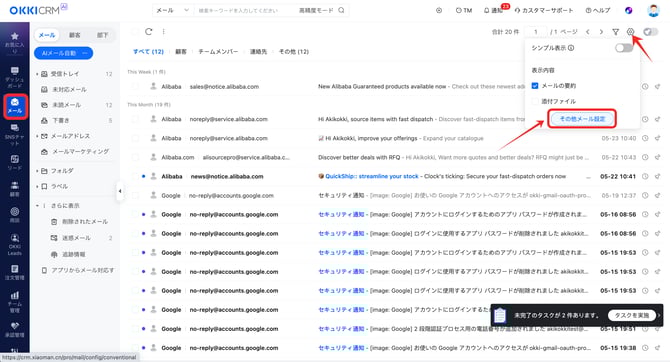Click the clock icon on sales@notice.alibaba.com row
Image resolution: width=670 pixels, height=362 pixels.
(645, 86)
